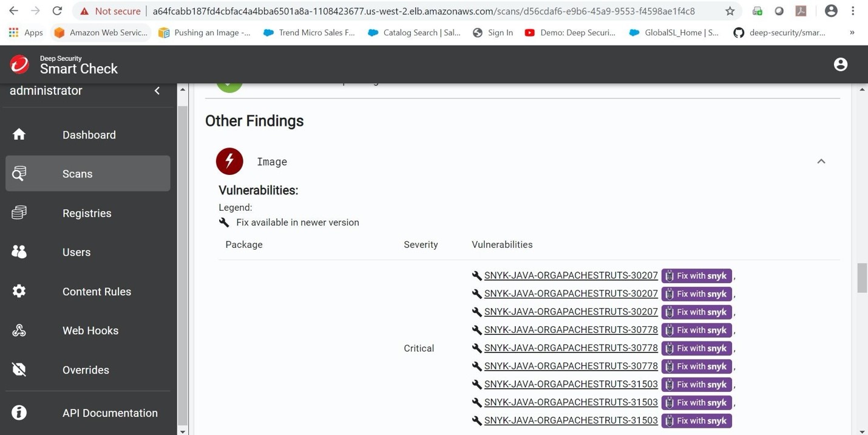Click the API Documentation info icon
Viewport: 868px width, 435px height.
click(19, 413)
